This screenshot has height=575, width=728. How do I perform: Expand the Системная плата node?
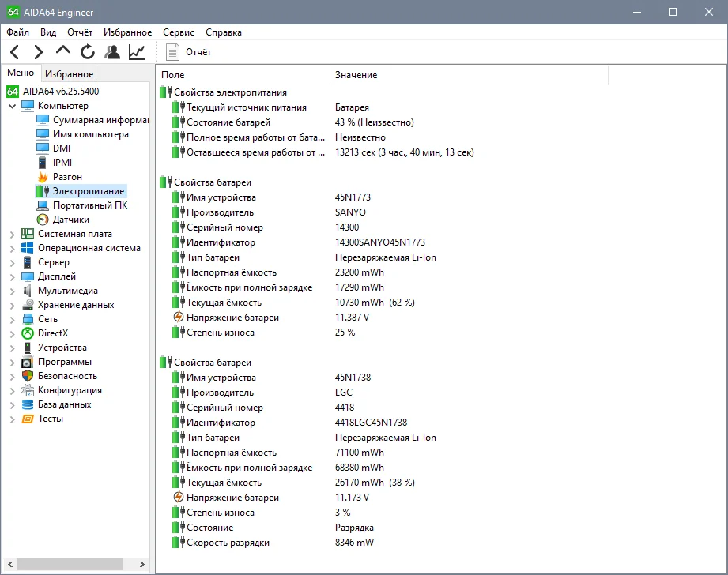pos(12,234)
